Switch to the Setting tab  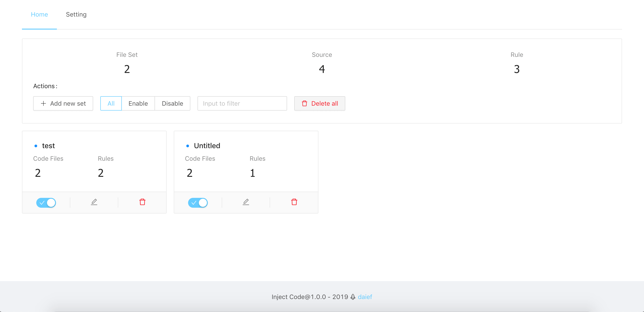(76, 15)
